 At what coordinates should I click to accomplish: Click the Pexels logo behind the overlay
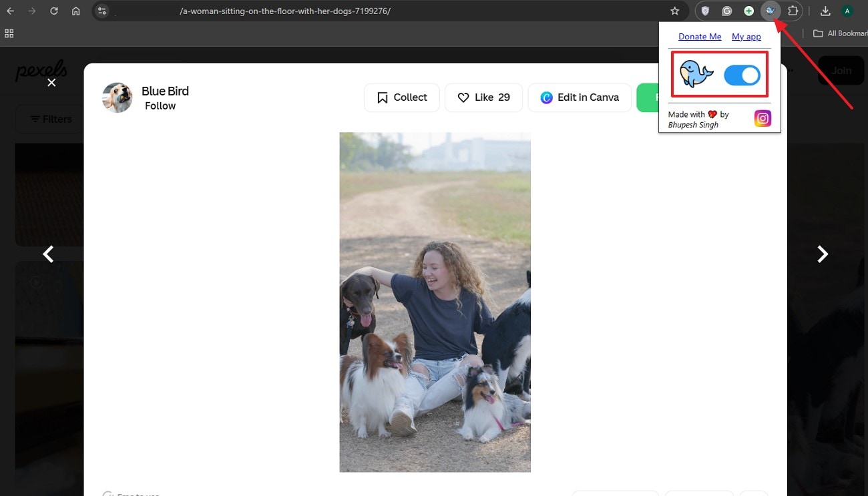[41, 71]
